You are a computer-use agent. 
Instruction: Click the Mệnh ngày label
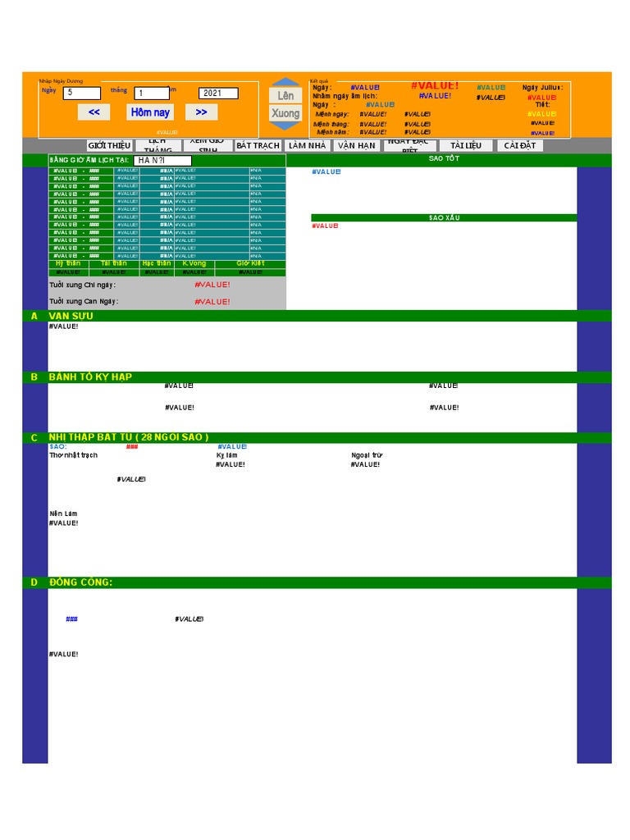[332, 114]
